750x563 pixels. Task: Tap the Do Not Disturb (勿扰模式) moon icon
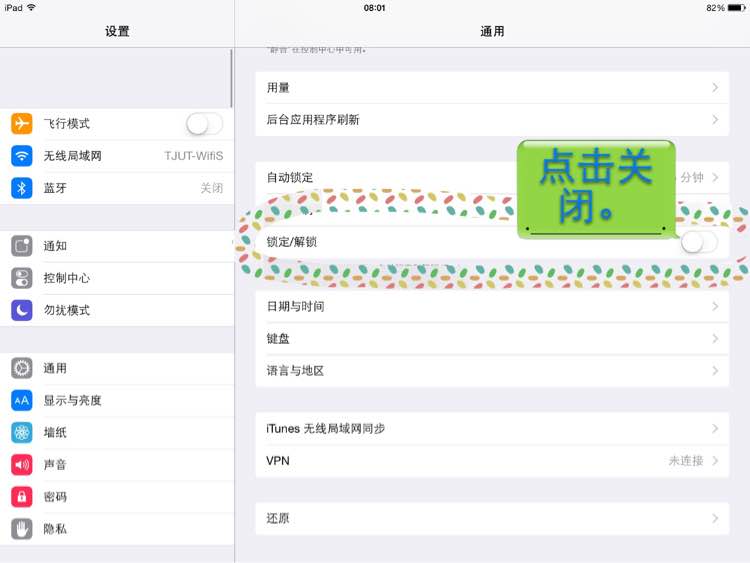point(22,310)
